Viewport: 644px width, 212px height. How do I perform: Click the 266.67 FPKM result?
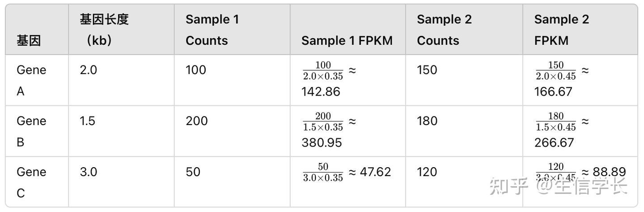(553, 143)
